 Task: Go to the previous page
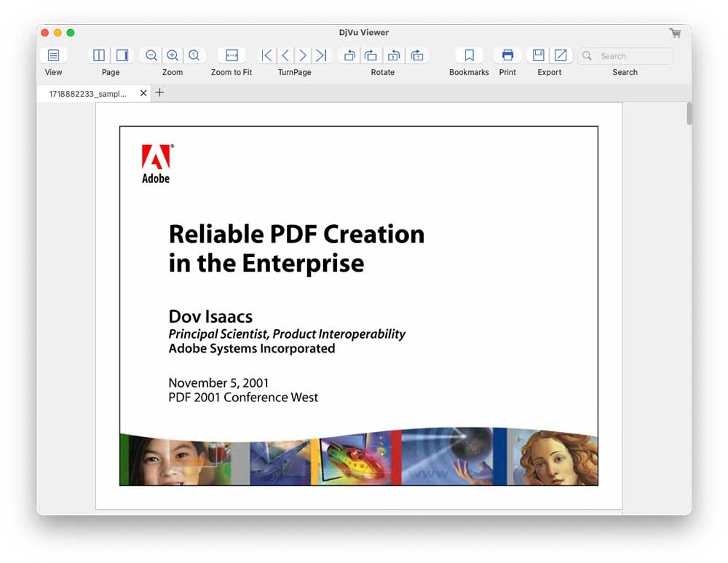click(x=285, y=56)
